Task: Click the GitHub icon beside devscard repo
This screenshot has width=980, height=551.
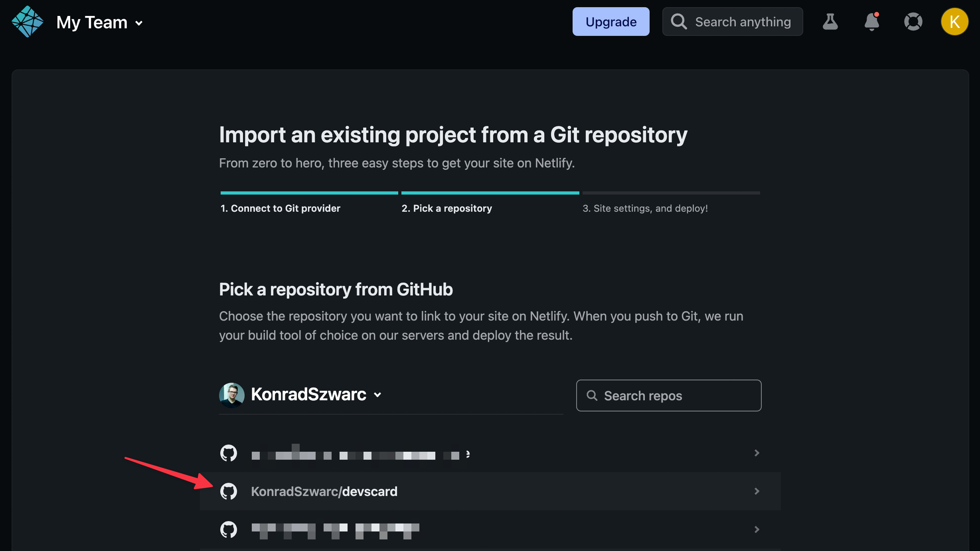Action: coord(229,491)
